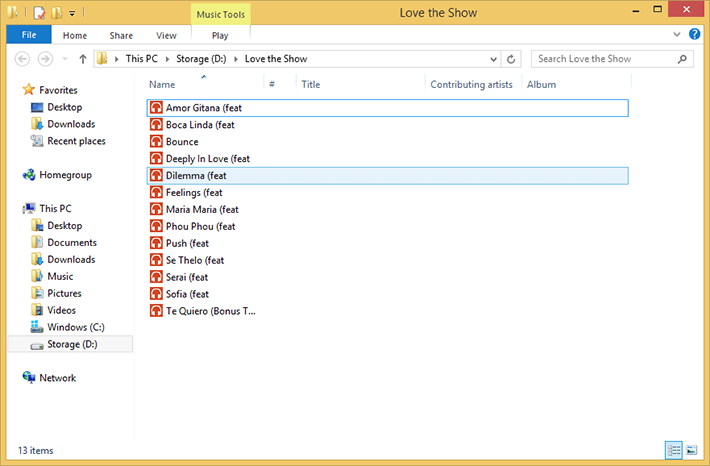Screen dimensions: 710x466
Task: Sort by the Title column header
Action: (x=311, y=85)
